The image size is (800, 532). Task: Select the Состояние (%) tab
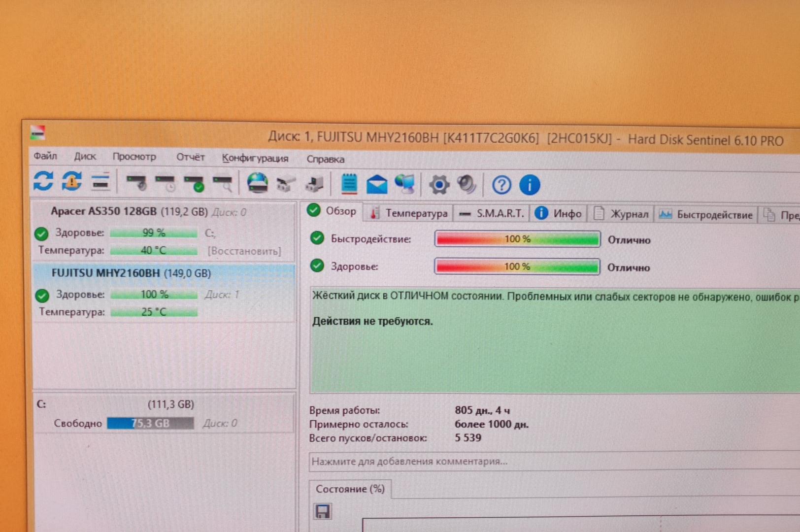click(x=350, y=489)
